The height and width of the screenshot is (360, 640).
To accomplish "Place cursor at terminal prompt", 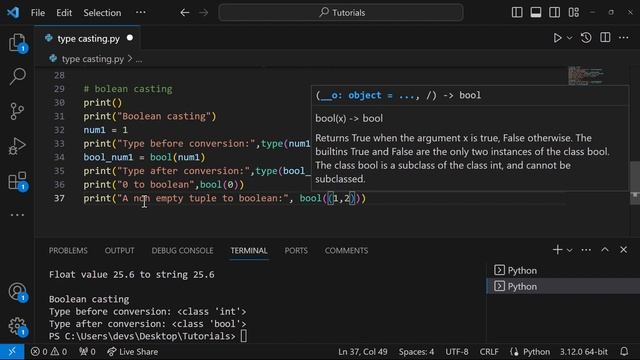I will click(x=244, y=336).
